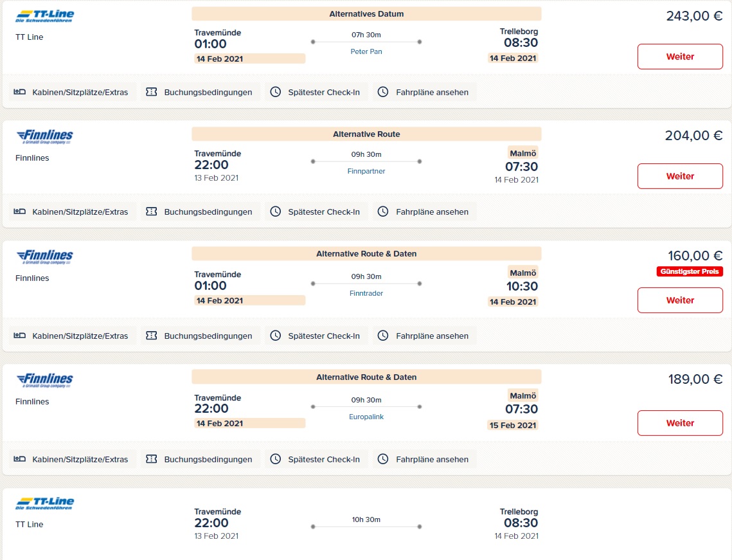Open Fahrpläne ansehen for the Finntrader sailing
The image size is (732, 560).
[x=424, y=336]
